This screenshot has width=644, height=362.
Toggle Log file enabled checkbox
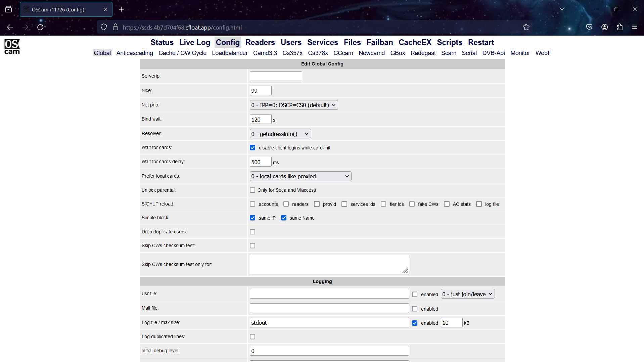click(x=415, y=323)
